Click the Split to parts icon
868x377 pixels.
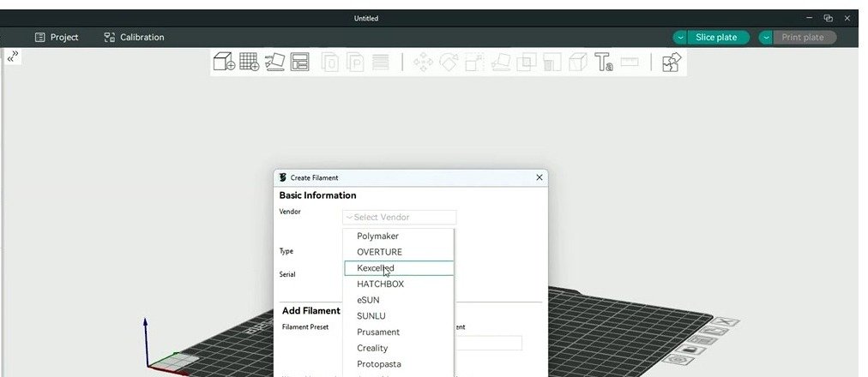(355, 62)
